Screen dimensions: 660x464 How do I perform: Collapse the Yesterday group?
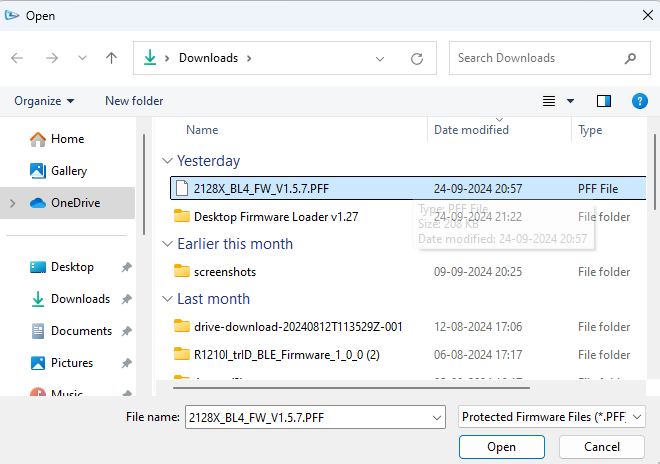[x=166, y=161]
